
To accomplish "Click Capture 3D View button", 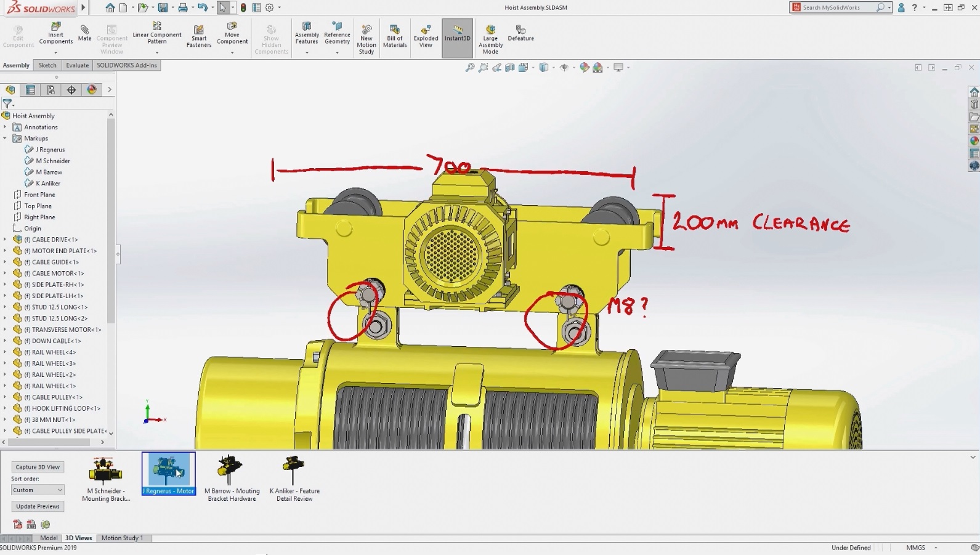I will click(x=38, y=467).
